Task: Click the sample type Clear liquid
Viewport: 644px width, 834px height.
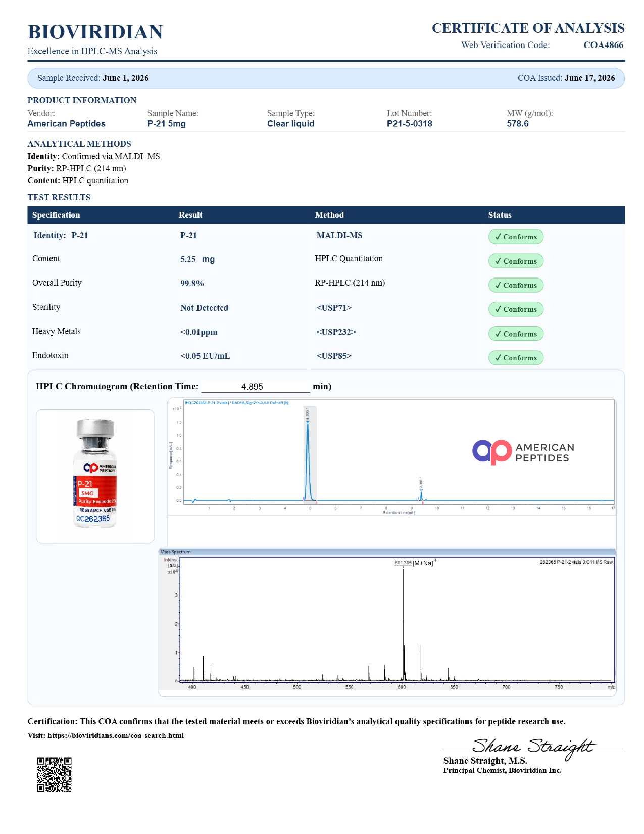Action: 291,124
